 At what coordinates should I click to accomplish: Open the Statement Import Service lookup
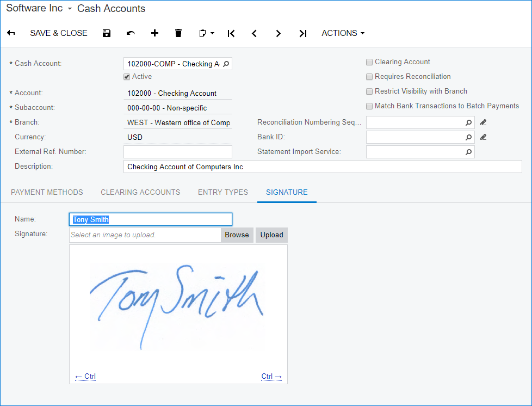coord(468,152)
